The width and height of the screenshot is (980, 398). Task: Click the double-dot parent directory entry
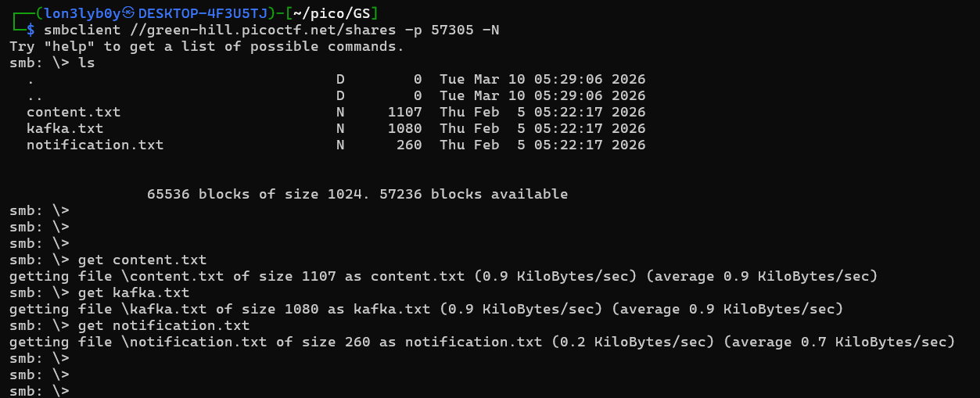pyautogui.click(x=34, y=95)
